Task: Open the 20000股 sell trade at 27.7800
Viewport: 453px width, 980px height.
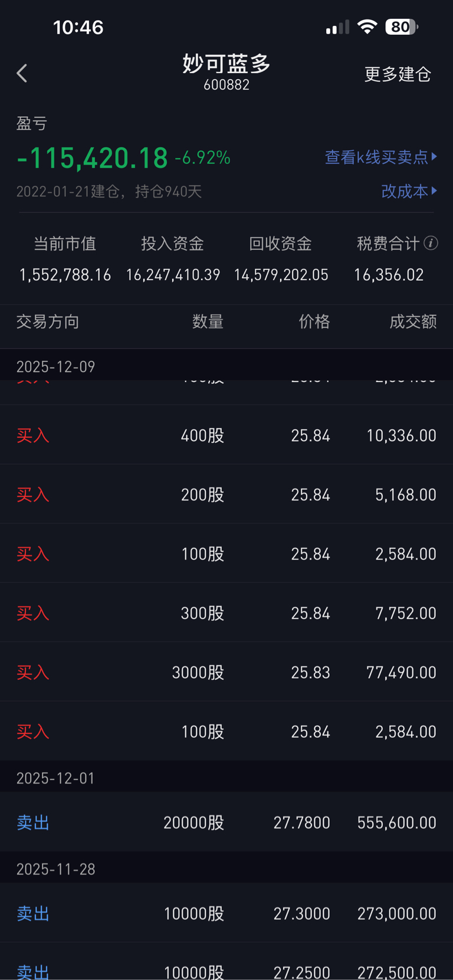Action: 226,822
